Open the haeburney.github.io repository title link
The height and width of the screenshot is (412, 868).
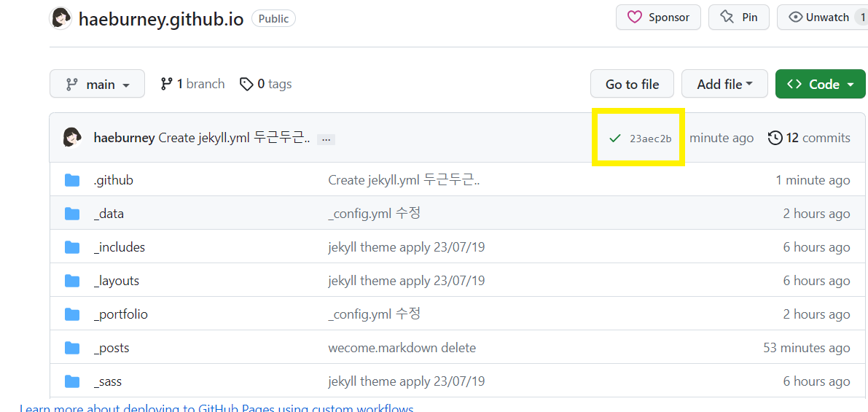(161, 19)
